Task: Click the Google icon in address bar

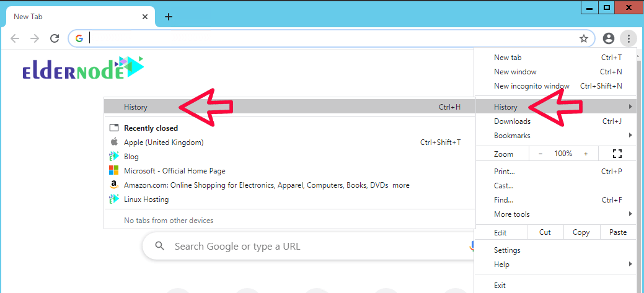Action: [79, 38]
